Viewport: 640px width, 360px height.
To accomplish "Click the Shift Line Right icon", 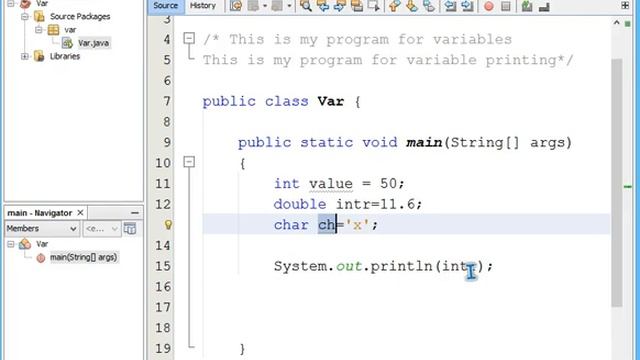I will tap(467, 6).
